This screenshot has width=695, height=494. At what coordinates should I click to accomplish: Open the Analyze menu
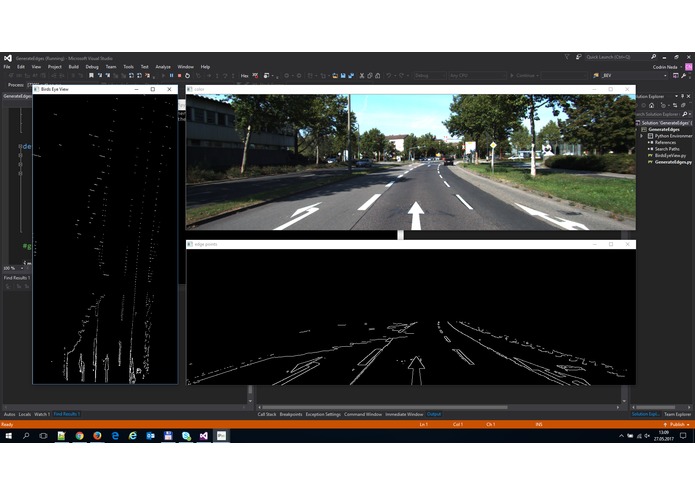tap(163, 67)
